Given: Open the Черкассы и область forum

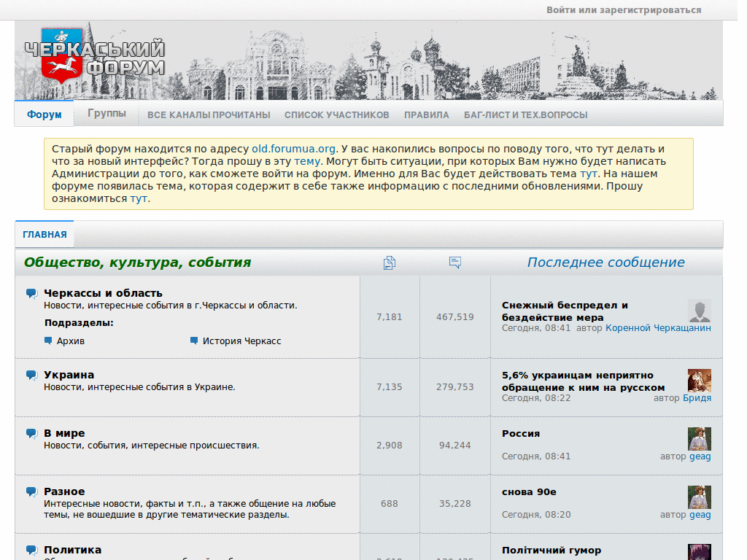Looking at the screenshot, I should point(103,293).
